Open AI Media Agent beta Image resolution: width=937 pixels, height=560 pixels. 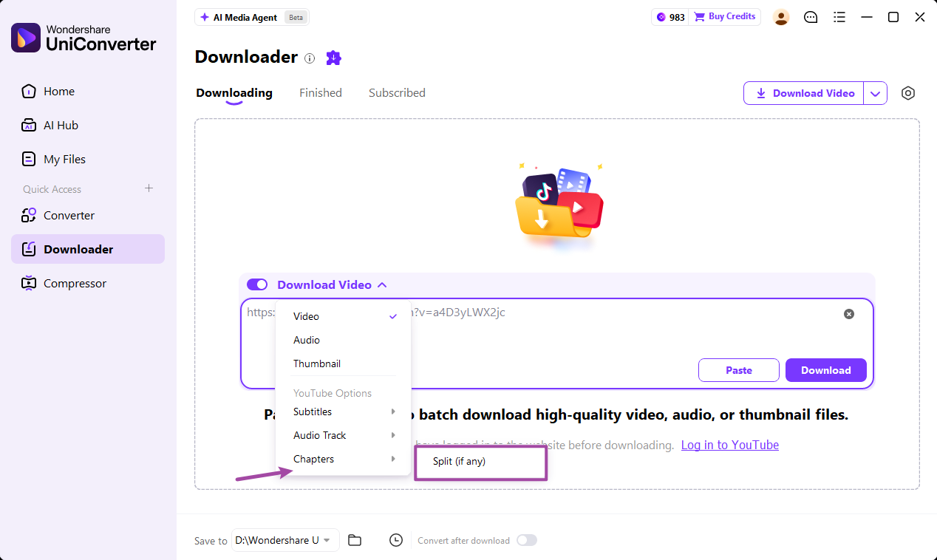[251, 17]
